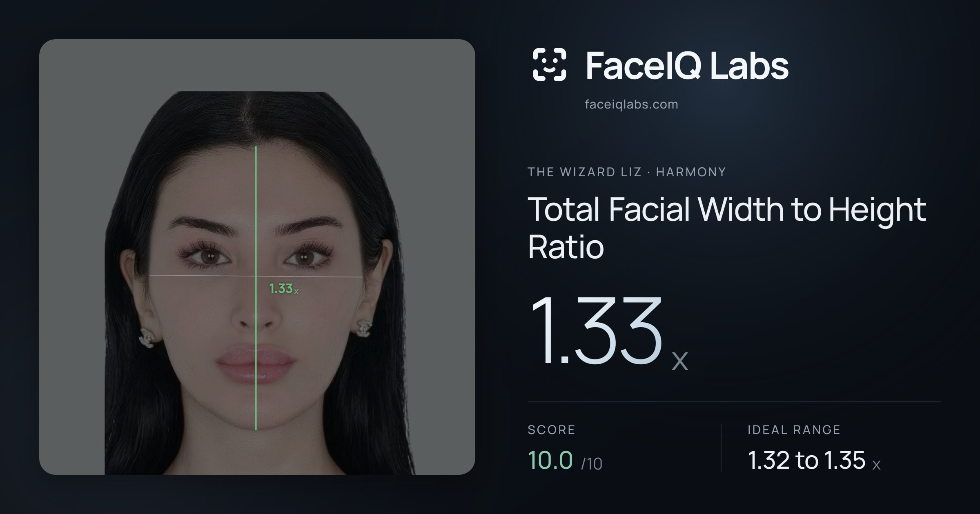Click the 10.0 /10 score value

pos(565,460)
